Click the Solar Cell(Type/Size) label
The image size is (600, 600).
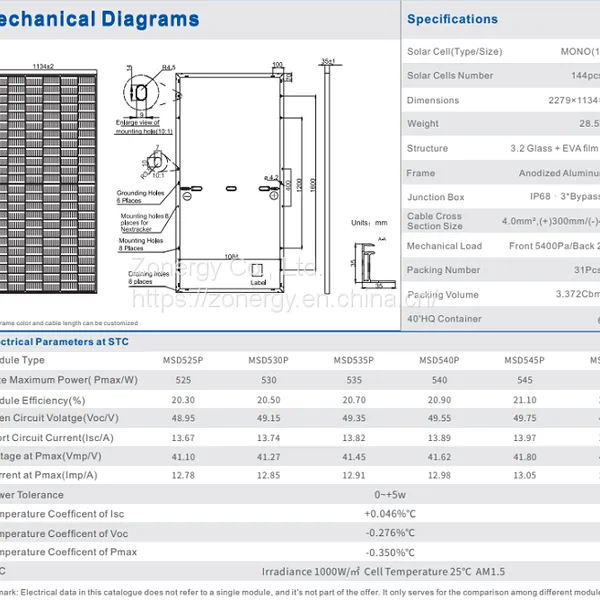click(x=455, y=52)
